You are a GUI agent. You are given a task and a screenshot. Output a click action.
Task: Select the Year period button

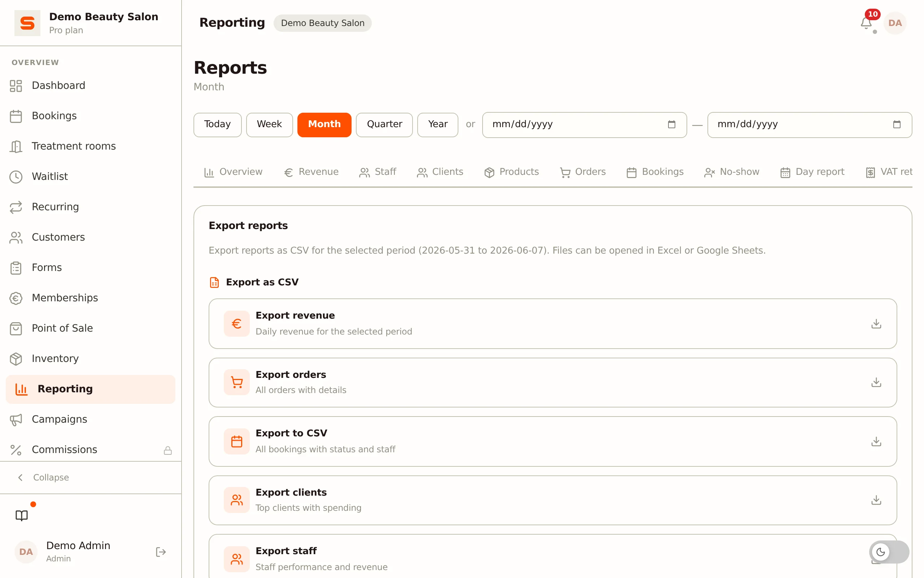[x=437, y=125]
